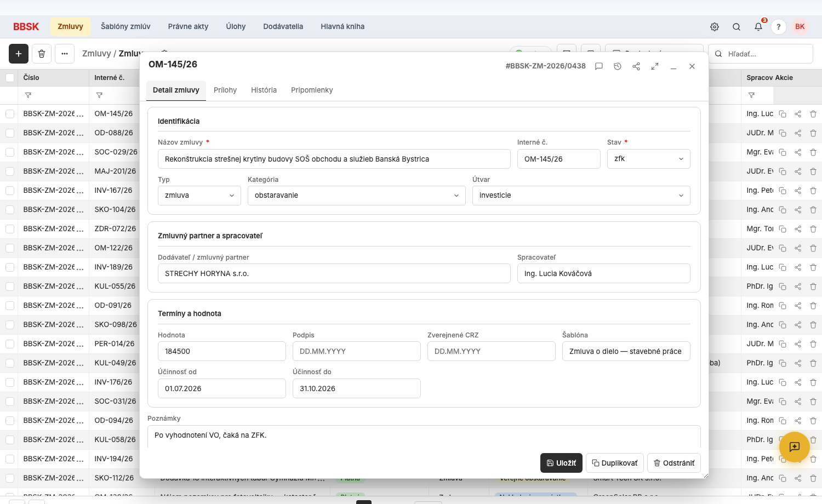
Task: Open the help question mark button
Action: [778, 27]
